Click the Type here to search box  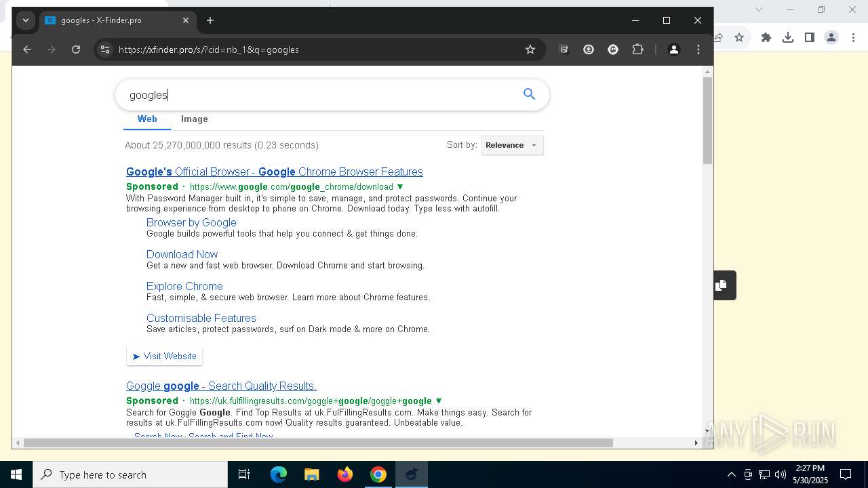click(130, 474)
